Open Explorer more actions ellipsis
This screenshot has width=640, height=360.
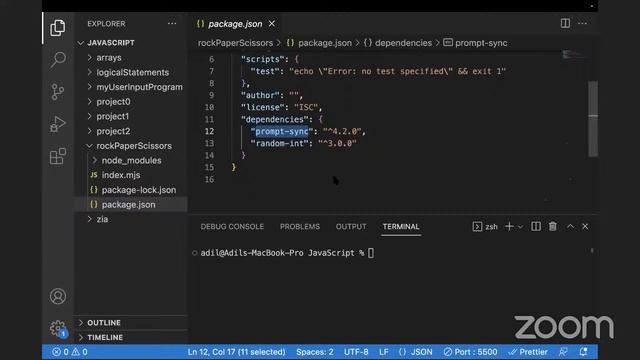(x=172, y=24)
